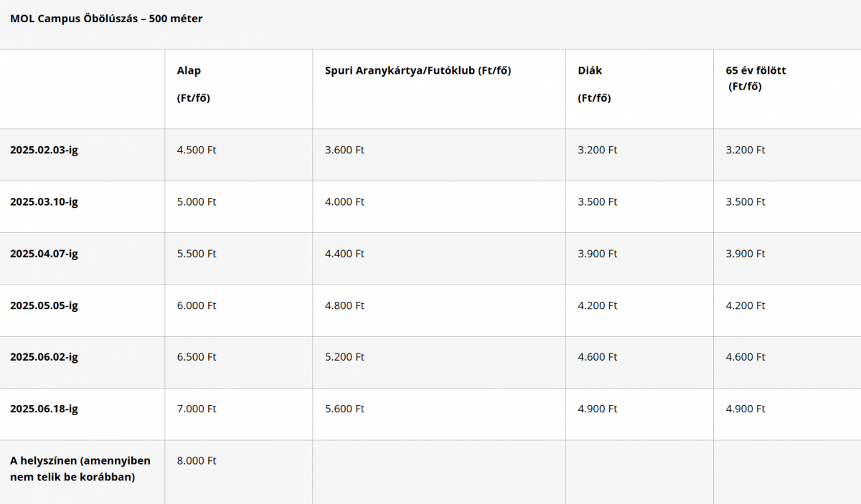This screenshot has width=861, height=504.
Task: Select the Alap (Ft/fő) column header
Action: 193,84
